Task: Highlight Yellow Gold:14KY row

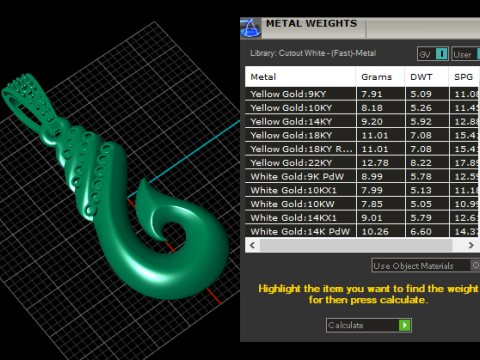Action: [x=362, y=122]
